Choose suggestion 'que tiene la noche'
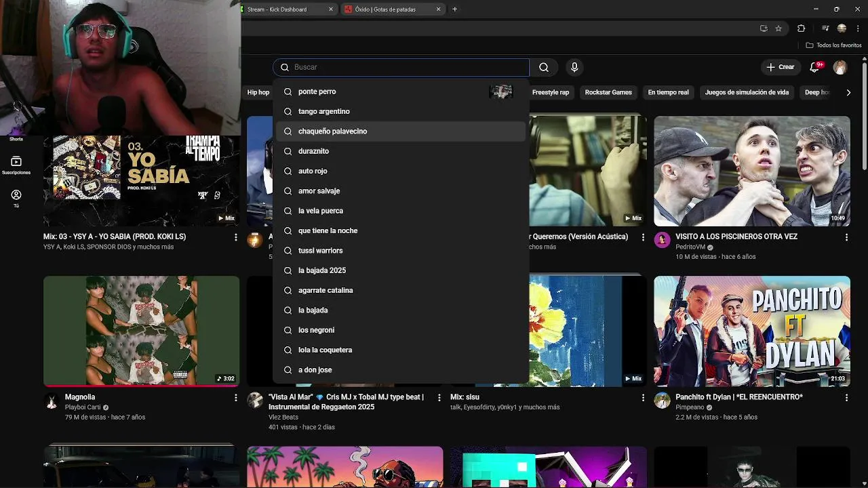Screen dimensions: 868x488 click(401, 230)
